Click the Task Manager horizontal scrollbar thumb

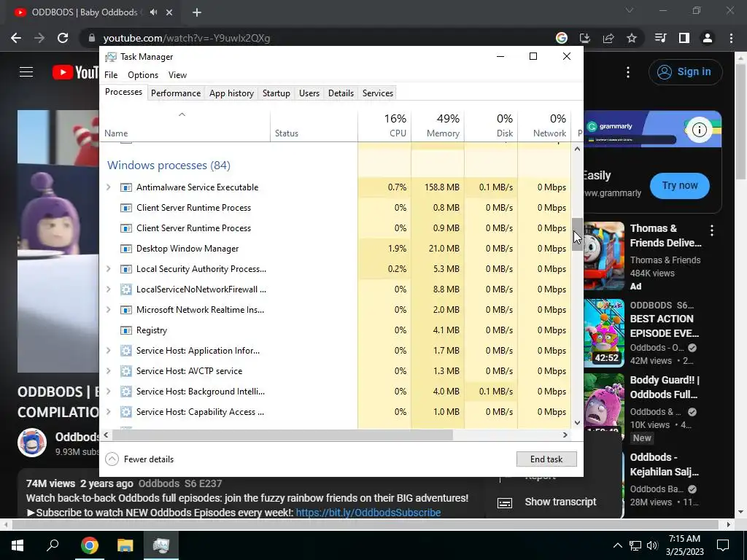282,435
